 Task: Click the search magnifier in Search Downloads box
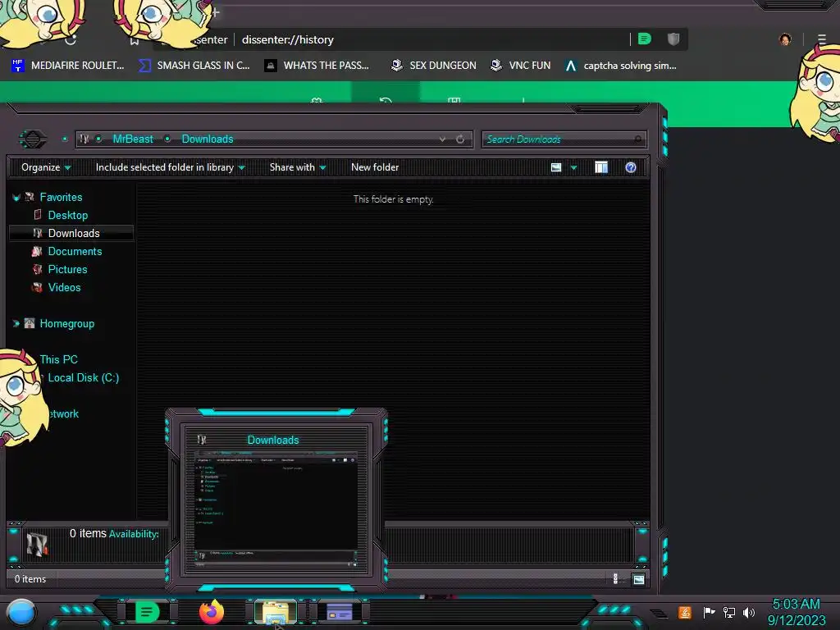[638, 139]
